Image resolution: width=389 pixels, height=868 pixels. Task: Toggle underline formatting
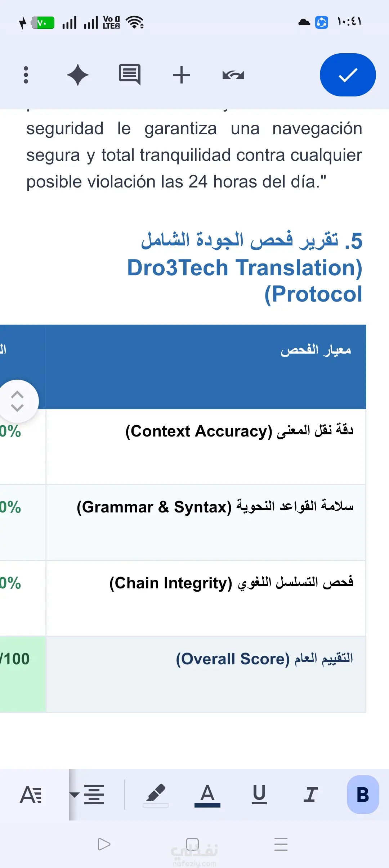tap(259, 794)
